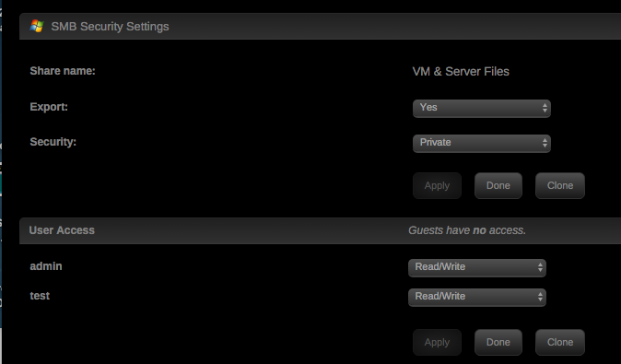
Task: Click Done in the User Access section
Action: (x=498, y=342)
